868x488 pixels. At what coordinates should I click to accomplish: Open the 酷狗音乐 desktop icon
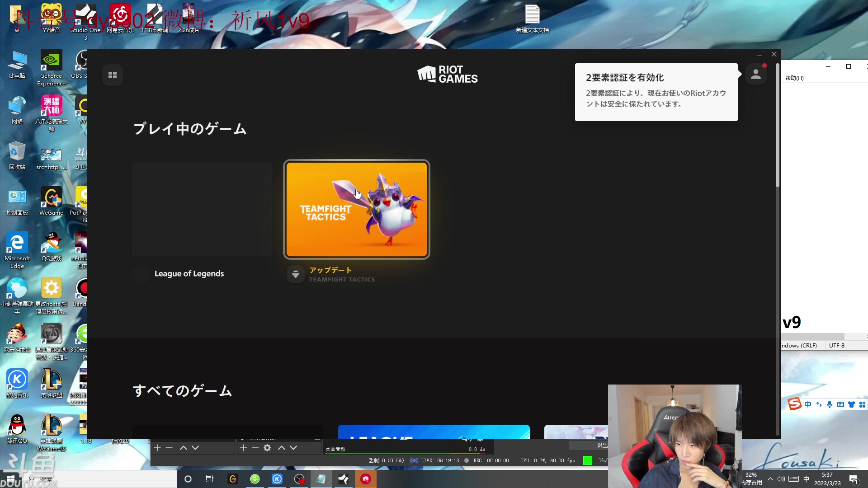click(x=17, y=384)
